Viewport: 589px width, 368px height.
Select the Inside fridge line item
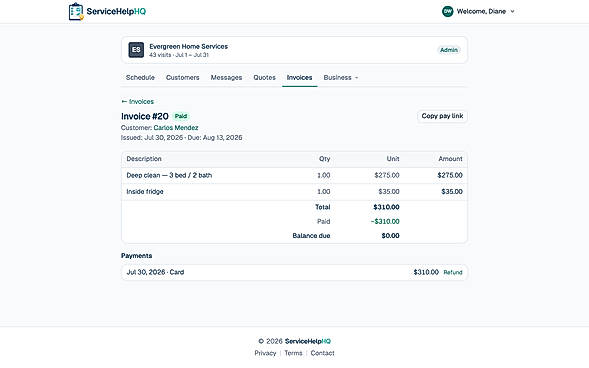(x=294, y=192)
